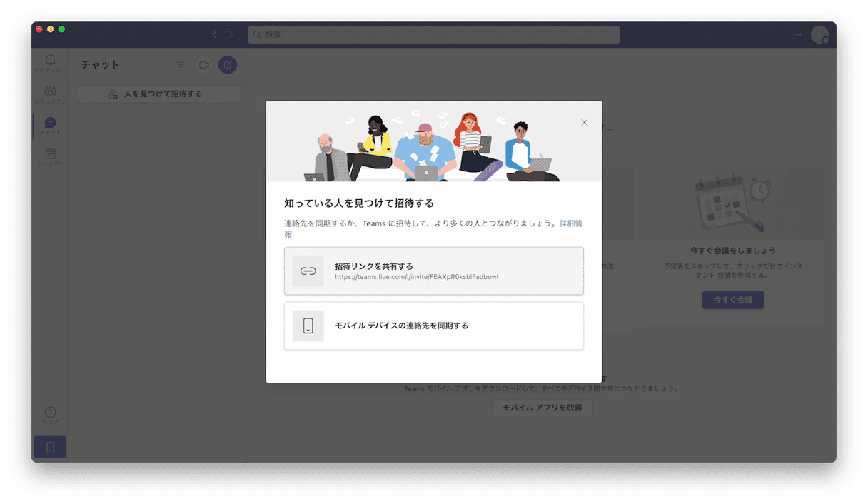Choose モバイル デバイスの連絡先を同期する option
This screenshot has width=868, height=504.
[433, 326]
